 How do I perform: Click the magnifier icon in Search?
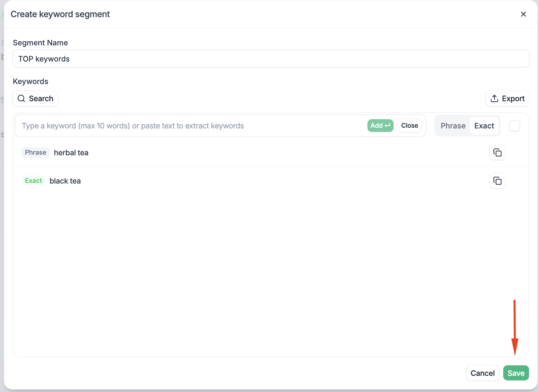(x=22, y=99)
